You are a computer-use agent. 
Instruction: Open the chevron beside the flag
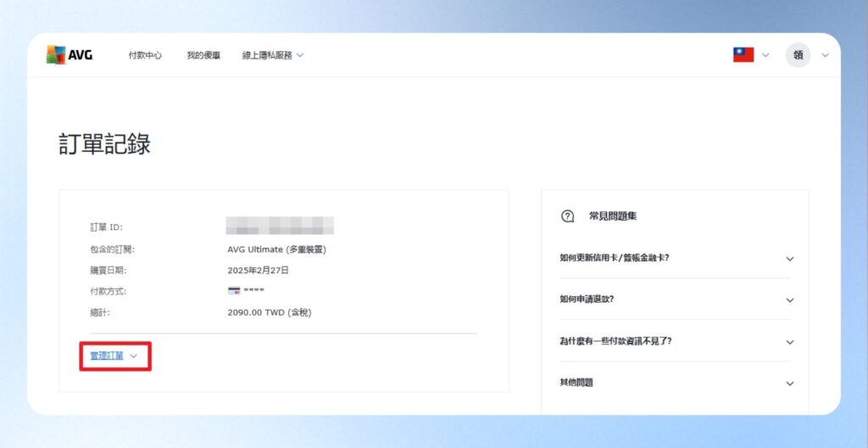(x=765, y=55)
